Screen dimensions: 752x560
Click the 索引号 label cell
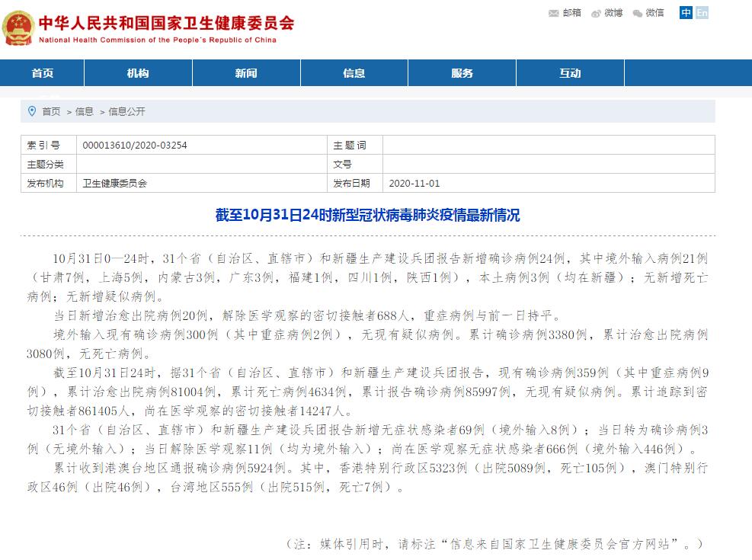tap(49, 146)
